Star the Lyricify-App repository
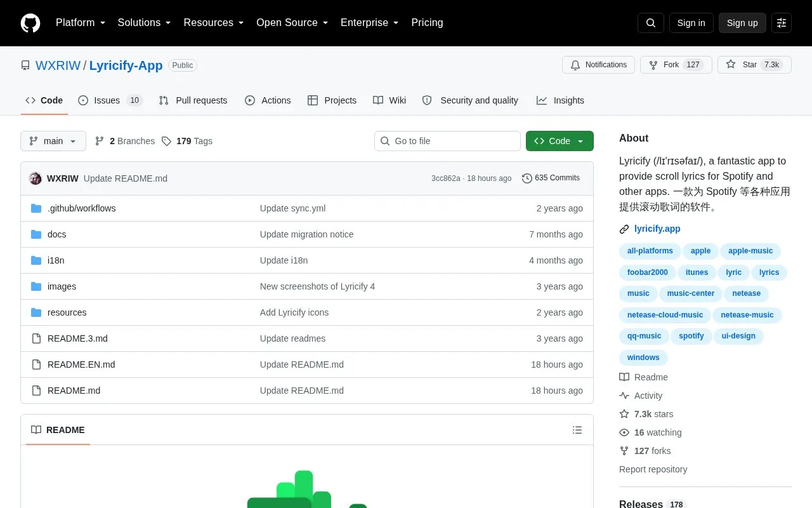Image resolution: width=812 pixels, height=508 pixels. click(754, 65)
